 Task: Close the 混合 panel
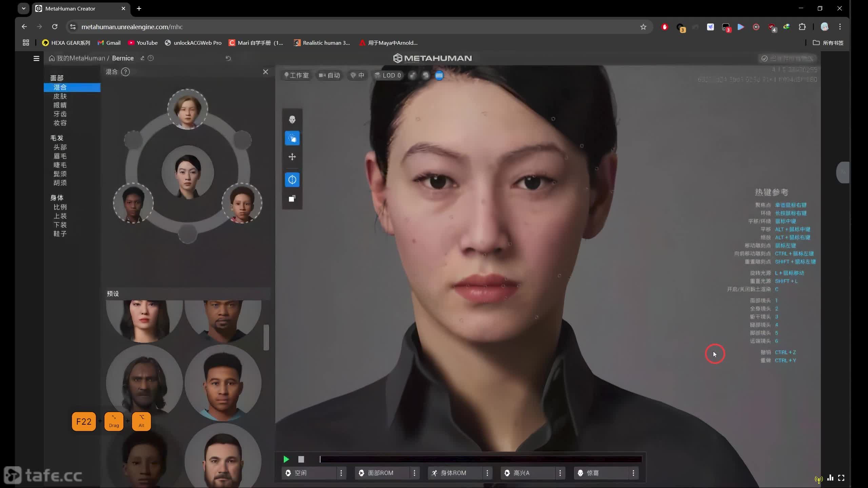tap(265, 72)
